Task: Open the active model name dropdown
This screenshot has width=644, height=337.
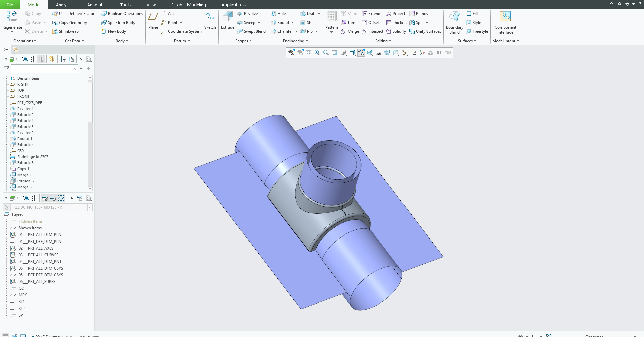Action: point(90,207)
